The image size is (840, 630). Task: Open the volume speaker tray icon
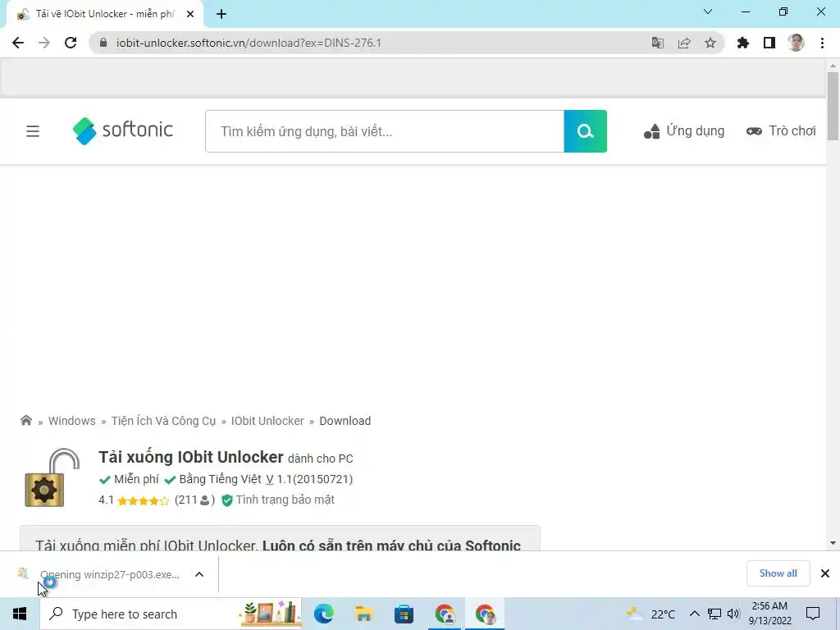pyautogui.click(x=733, y=614)
